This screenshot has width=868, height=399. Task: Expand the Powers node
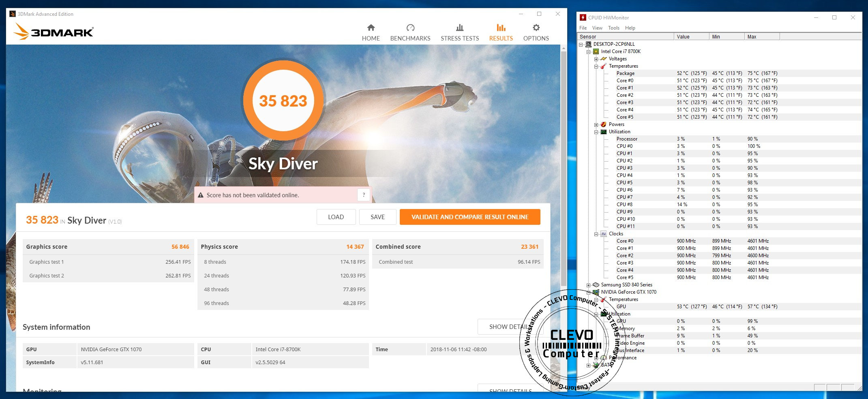(596, 125)
